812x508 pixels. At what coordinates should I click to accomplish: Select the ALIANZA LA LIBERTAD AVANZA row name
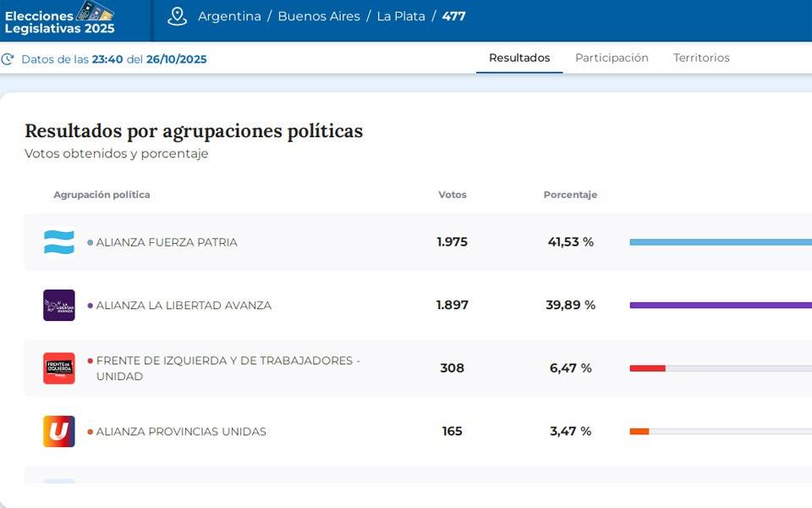184,306
